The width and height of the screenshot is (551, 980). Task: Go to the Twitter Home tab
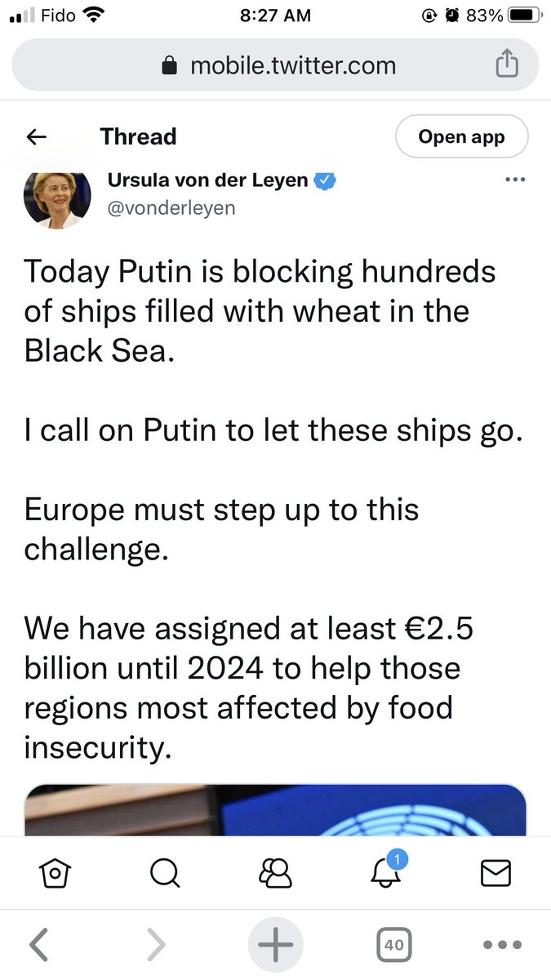pyautogui.click(x=55, y=874)
